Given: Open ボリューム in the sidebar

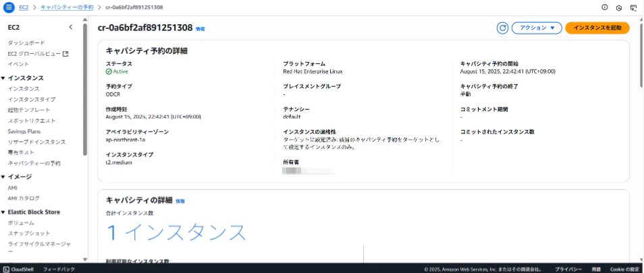Looking at the screenshot, I should tap(21, 222).
